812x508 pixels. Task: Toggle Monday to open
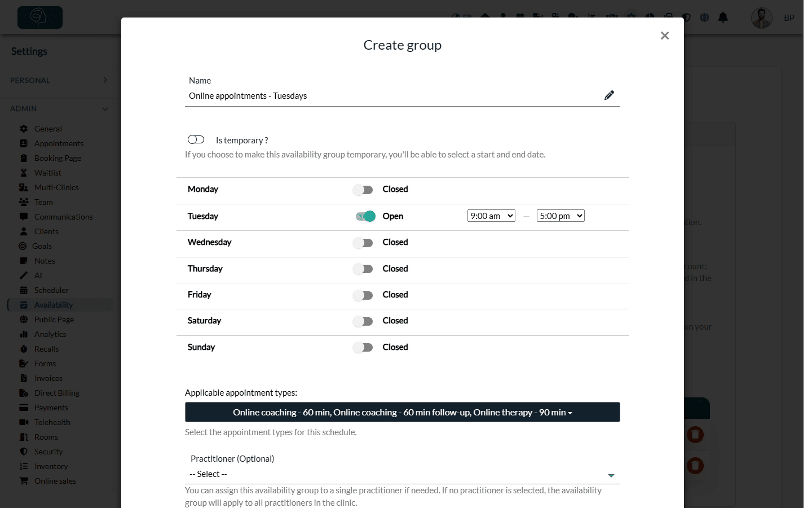(x=363, y=190)
